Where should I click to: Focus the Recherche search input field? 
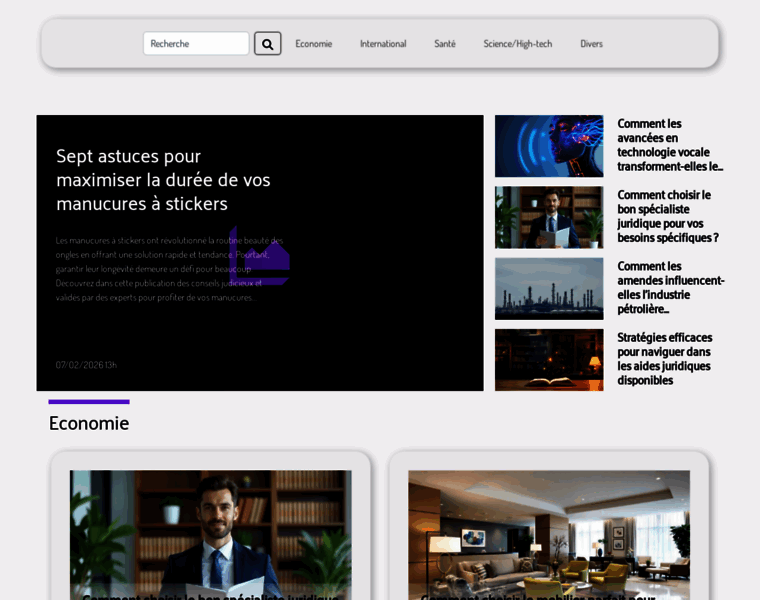(196, 44)
